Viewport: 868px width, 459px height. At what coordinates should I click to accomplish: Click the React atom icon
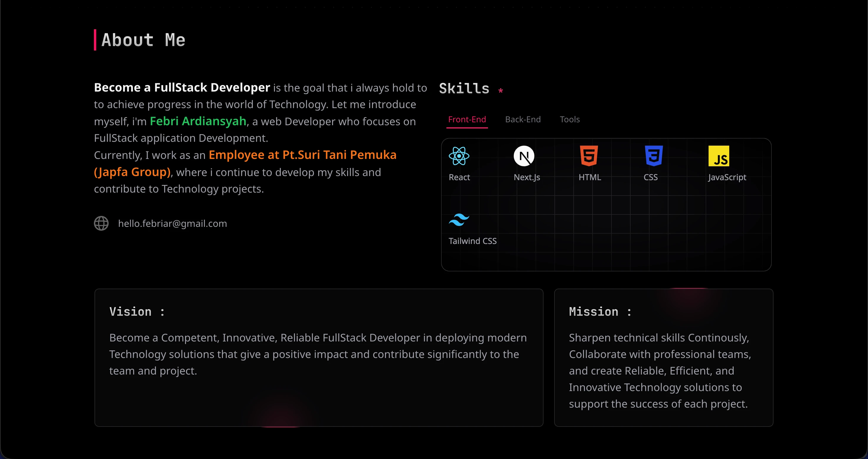[459, 156]
